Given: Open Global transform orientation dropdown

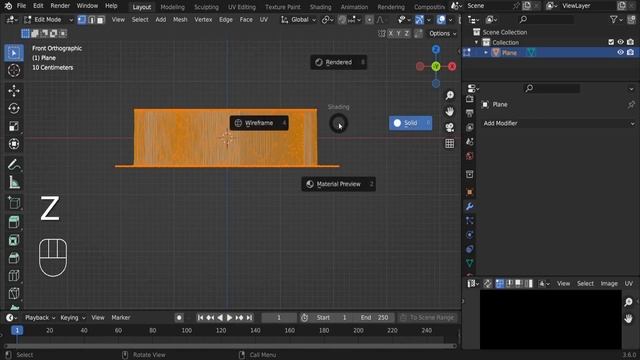Looking at the screenshot, I should coord(299,20).
